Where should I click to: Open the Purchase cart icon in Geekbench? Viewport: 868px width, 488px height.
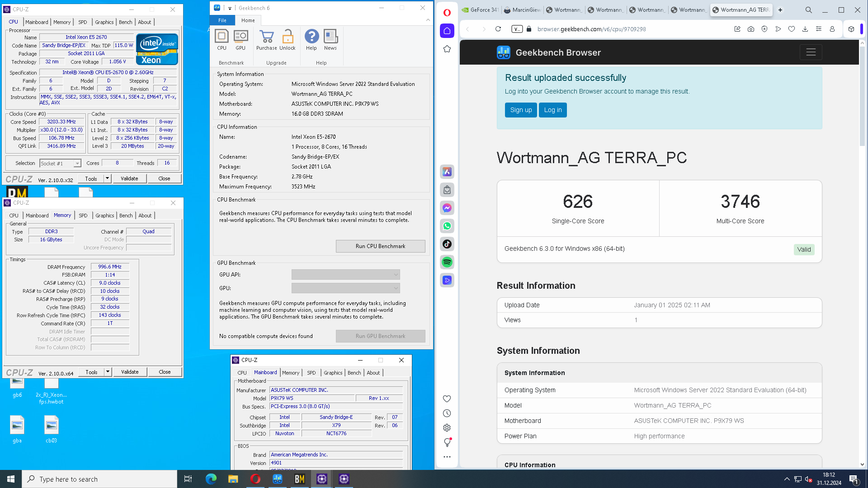point(267,40)
